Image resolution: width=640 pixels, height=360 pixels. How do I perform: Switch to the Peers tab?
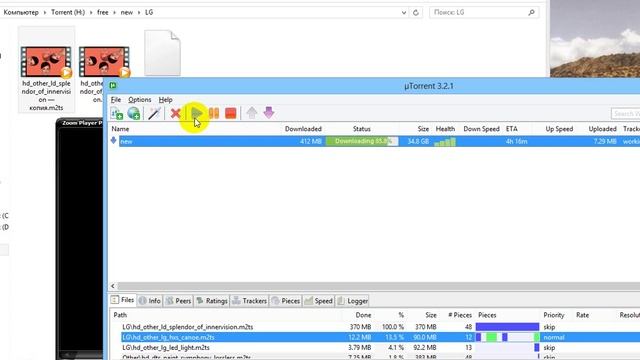point(178,301)
